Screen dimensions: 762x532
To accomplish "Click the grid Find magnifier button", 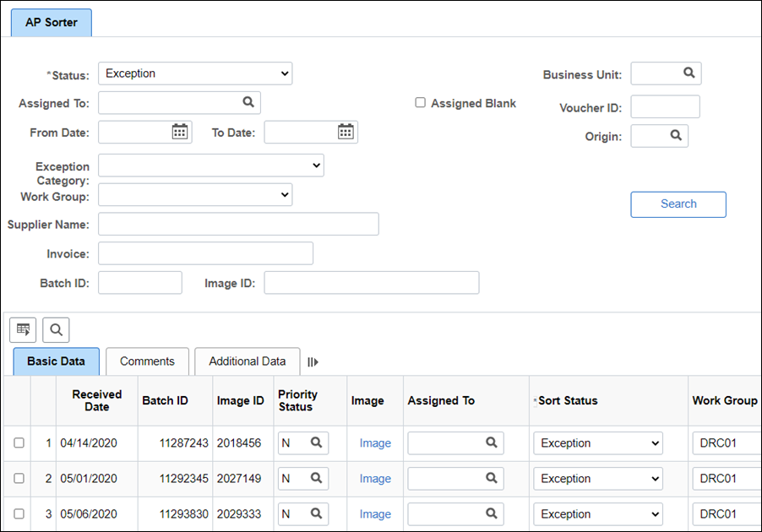I will (x=56, y=330).
